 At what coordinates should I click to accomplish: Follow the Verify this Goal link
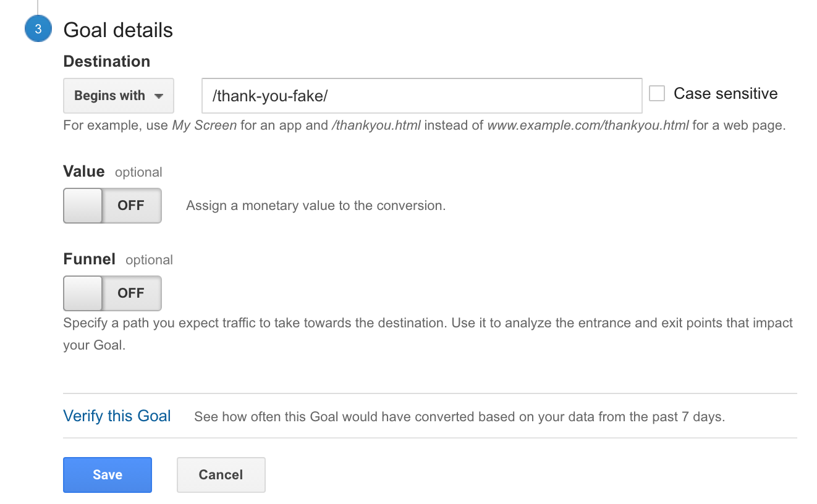[x=116, y=416]
